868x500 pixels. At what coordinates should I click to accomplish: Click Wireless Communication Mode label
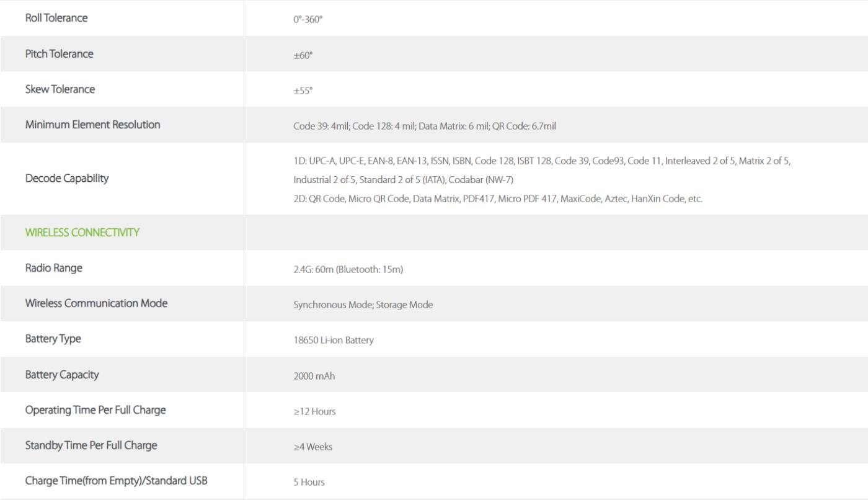pos(96,303)
